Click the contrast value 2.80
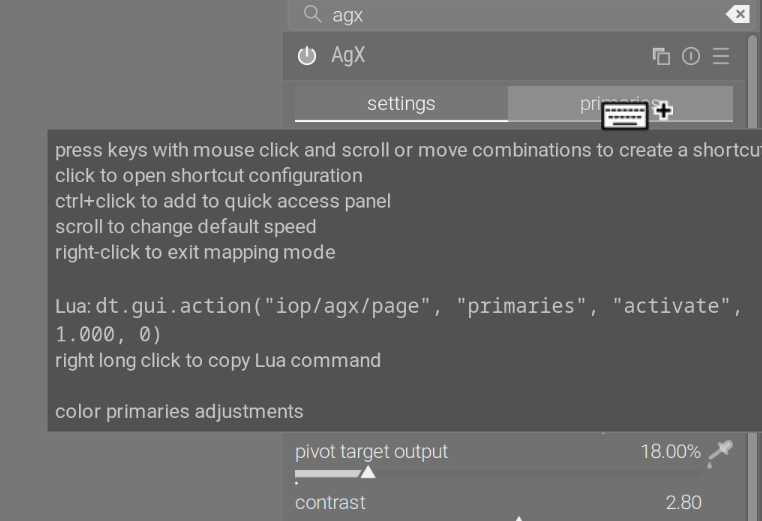The height and width of the screenshot is (521, 762). coord(683,502)
